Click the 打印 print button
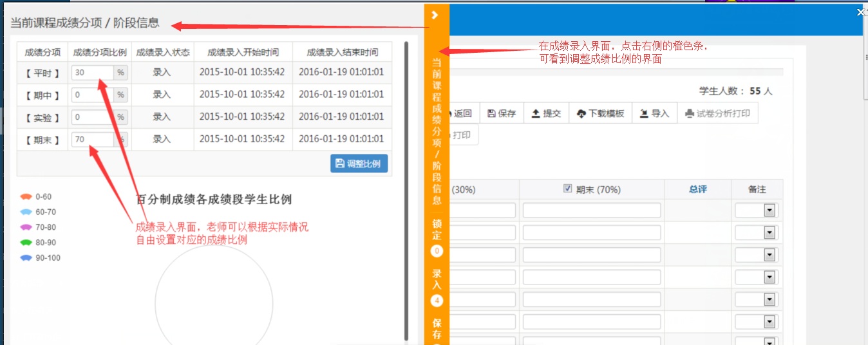This screenshot has height=345, width=868. coord(461,135)
